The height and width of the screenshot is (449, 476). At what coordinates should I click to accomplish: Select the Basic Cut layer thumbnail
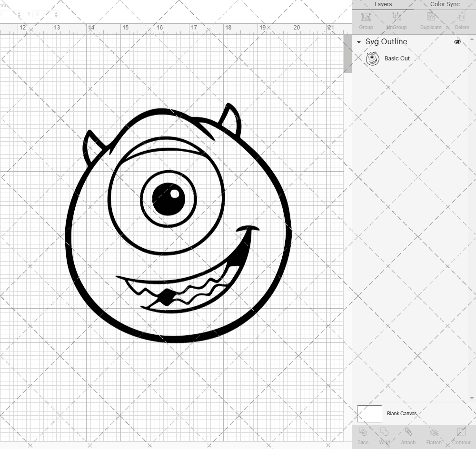[x=373, y=59]
